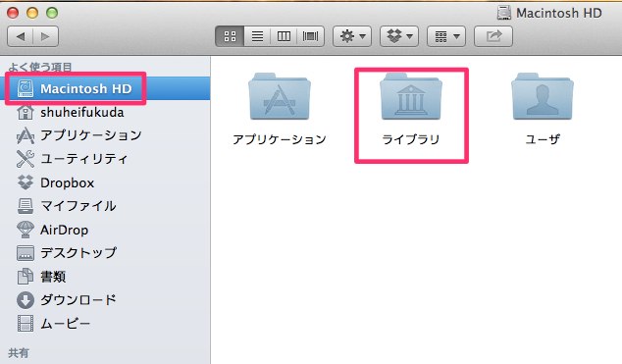Click the Share toolbar button
Screen dimensions: 622x364
tap(493, 36)
